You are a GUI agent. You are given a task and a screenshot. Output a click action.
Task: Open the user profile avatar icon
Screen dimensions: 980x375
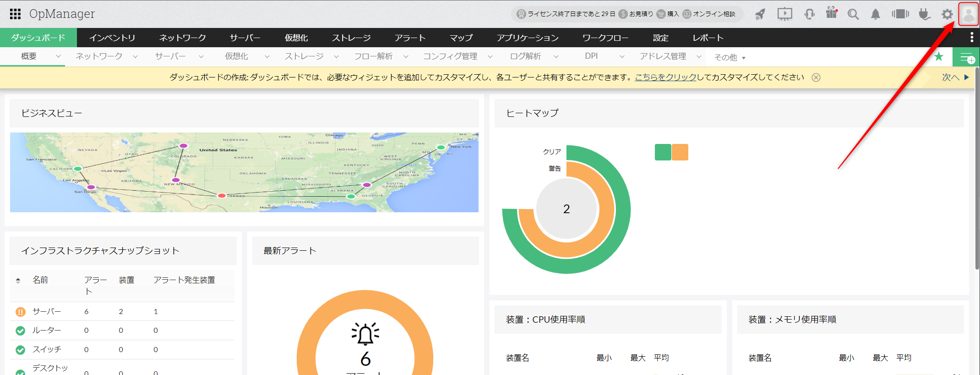(969, 14)
